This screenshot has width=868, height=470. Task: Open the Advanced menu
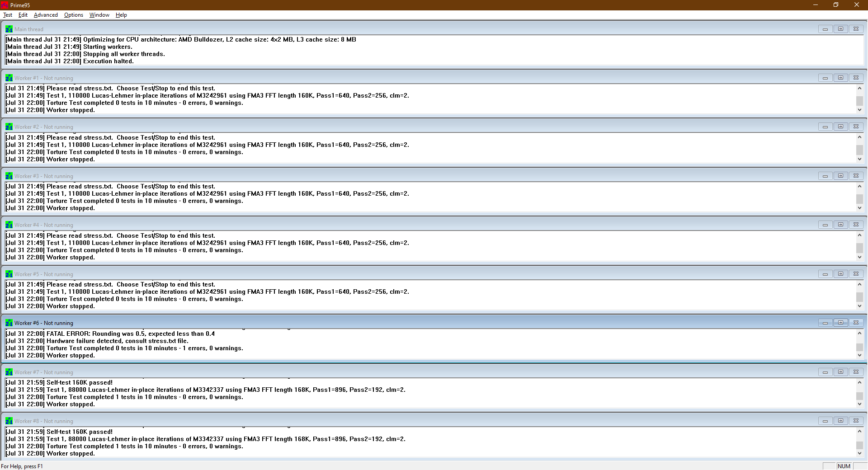(x=46, y=15)
